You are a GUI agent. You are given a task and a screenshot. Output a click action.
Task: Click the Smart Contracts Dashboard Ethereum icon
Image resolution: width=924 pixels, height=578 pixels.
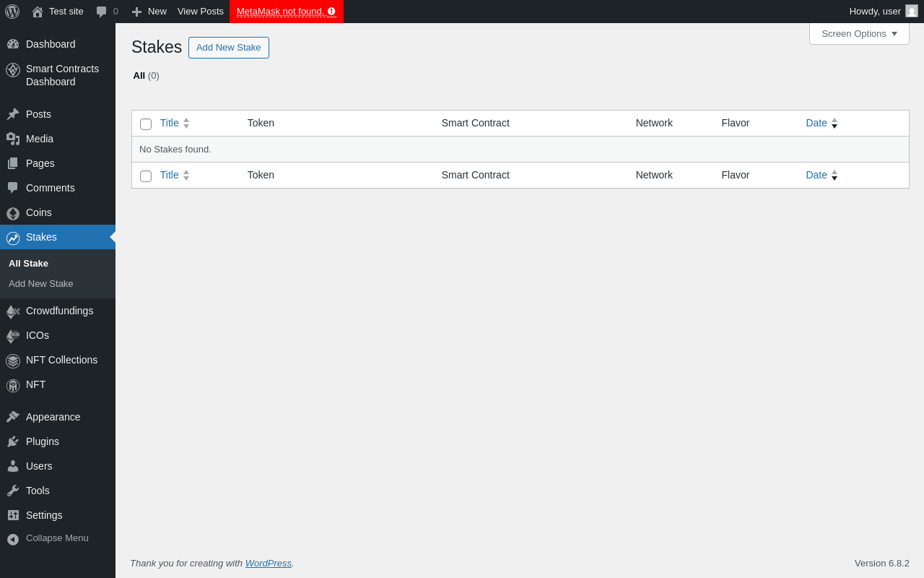[x=13, y=70]
